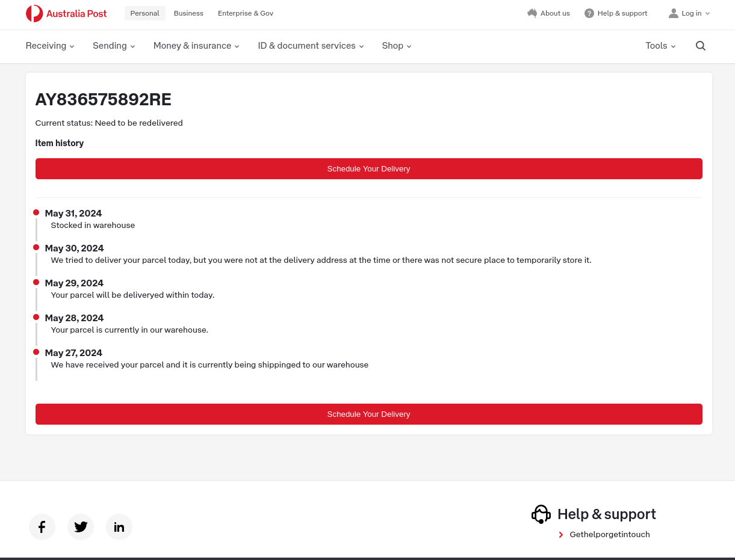Open the Log in dropdown chevron
The width and height of the screenshot is (735, 560).
tap(707, 13)
